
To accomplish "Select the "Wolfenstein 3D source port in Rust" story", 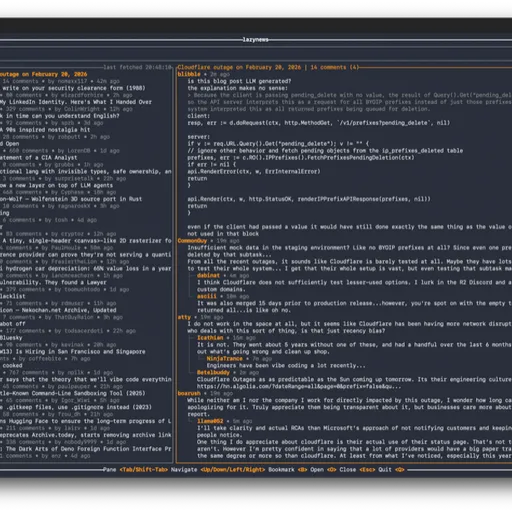I will (x=71, y=199).
